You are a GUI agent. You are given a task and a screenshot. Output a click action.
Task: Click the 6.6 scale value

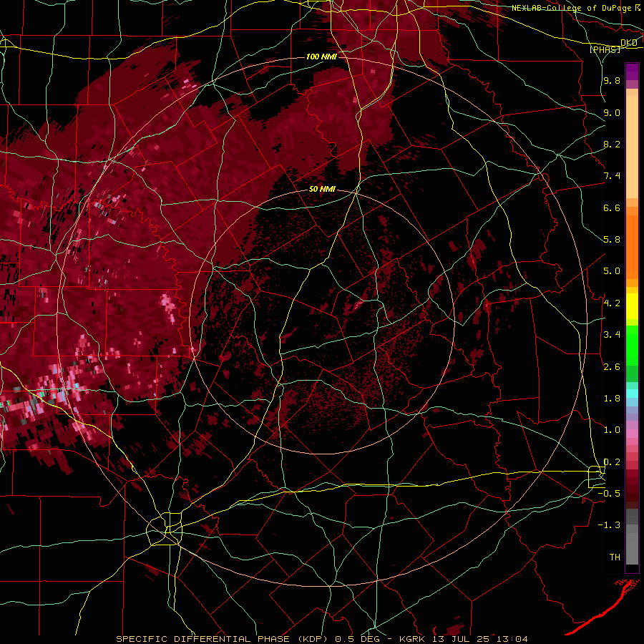coord(612,208)
